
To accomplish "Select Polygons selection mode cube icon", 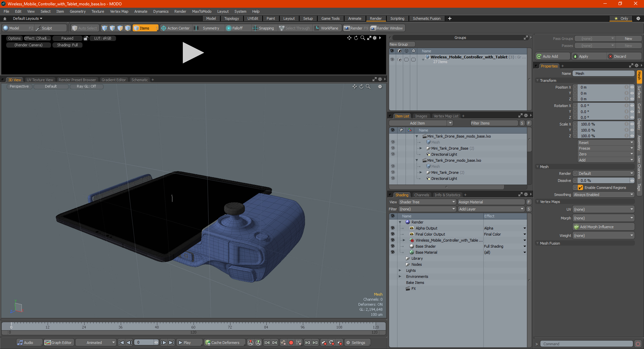I will [120, 28].
